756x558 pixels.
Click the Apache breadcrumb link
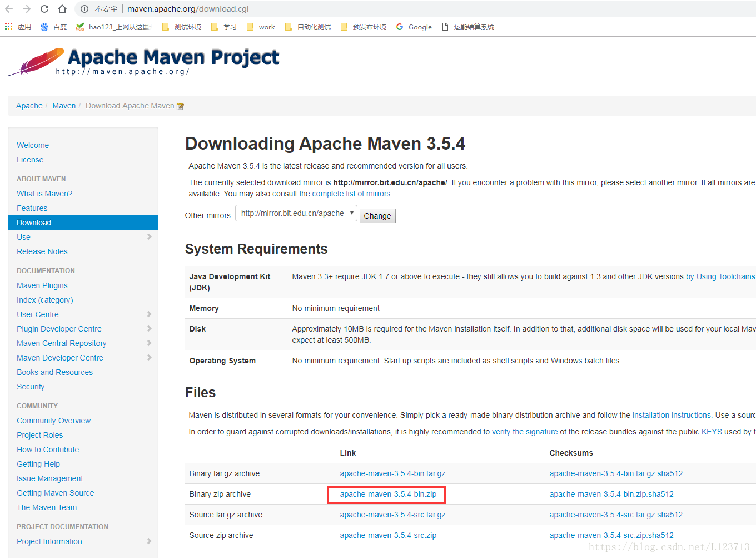[29, 106]
